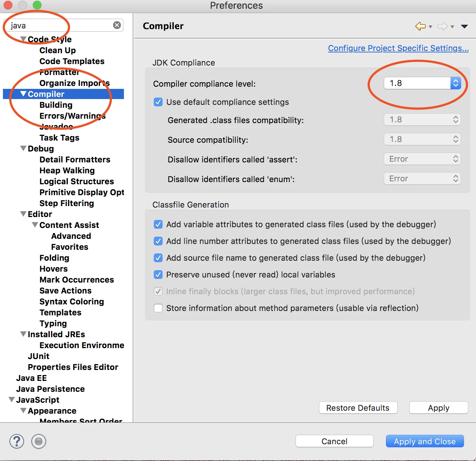Select Clean Up in the tree
476x461 pixels.
coord(58,50)
